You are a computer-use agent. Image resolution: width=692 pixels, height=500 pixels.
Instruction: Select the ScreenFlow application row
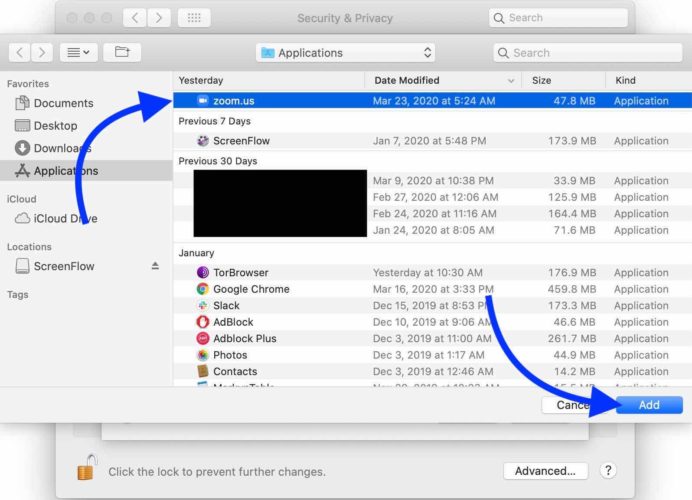tap(432, 141)
